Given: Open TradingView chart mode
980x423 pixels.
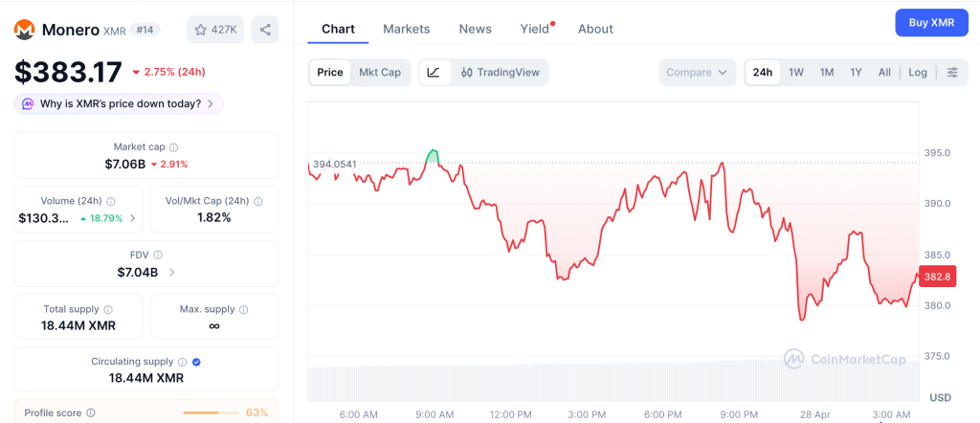Looking at the screenshot, I should point(500,73).
